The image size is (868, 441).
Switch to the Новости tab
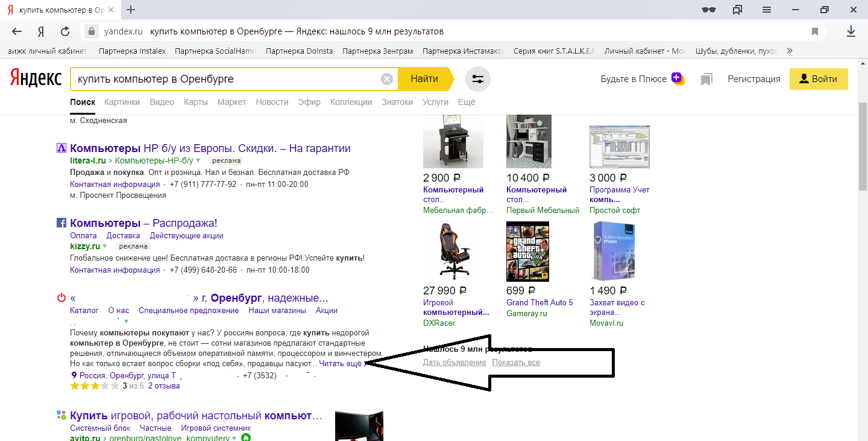pyautogui.click(x=272, y=102)
